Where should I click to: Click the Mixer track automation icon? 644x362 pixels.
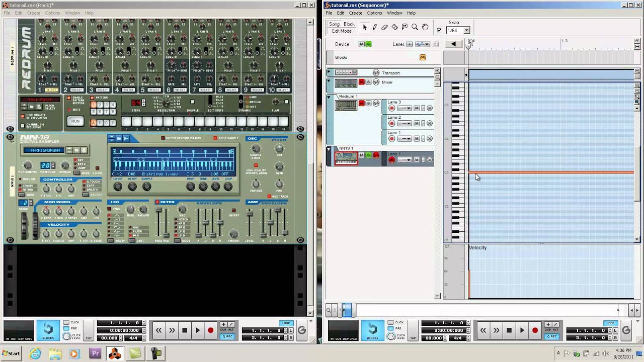click(x=376, y=82)
